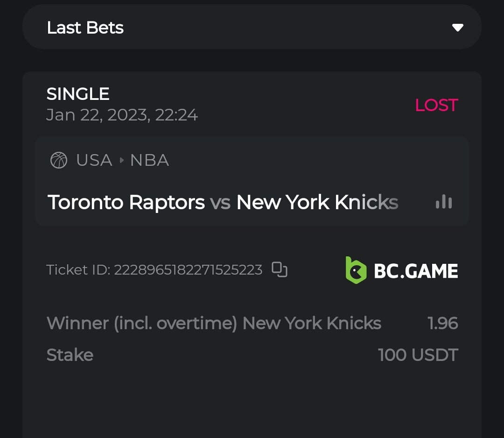504x438 pixels.
Task: Click the Jan 22, 2023 bet date
Action: coord(122,115)
